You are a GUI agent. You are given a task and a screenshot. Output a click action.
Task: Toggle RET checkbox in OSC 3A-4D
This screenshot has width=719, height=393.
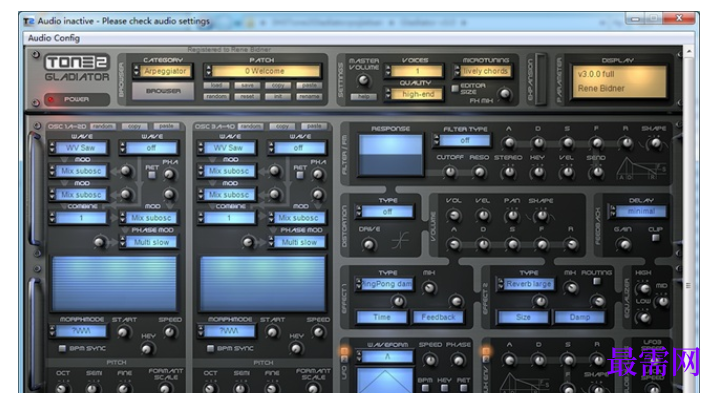[x=300, y=175]
